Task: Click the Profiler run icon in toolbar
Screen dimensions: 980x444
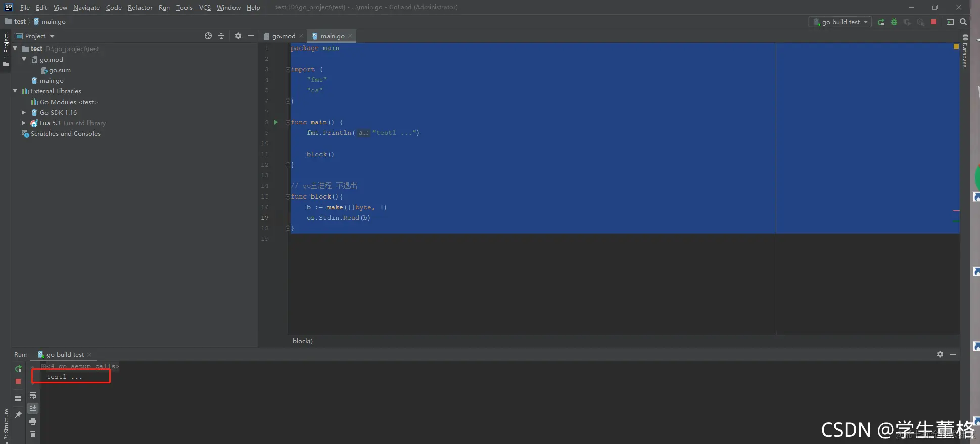Action: (x=920, y=22)
